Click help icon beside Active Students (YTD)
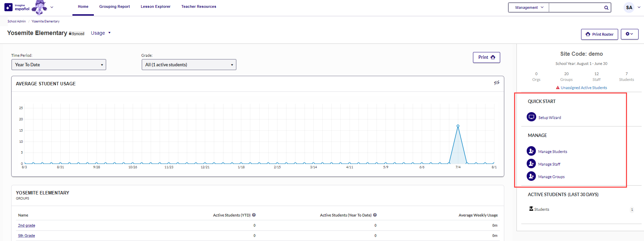The height and width of the screenshot is (241, 644). [x=254, y=215]
